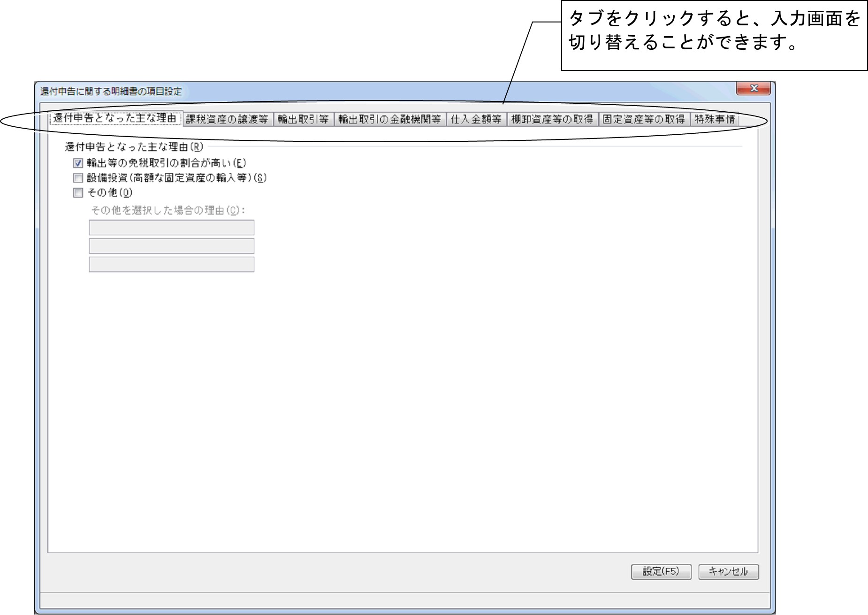This screenshot has height=615, width=868.
Task: Click the キャンセル button
Action: [728, 572]
